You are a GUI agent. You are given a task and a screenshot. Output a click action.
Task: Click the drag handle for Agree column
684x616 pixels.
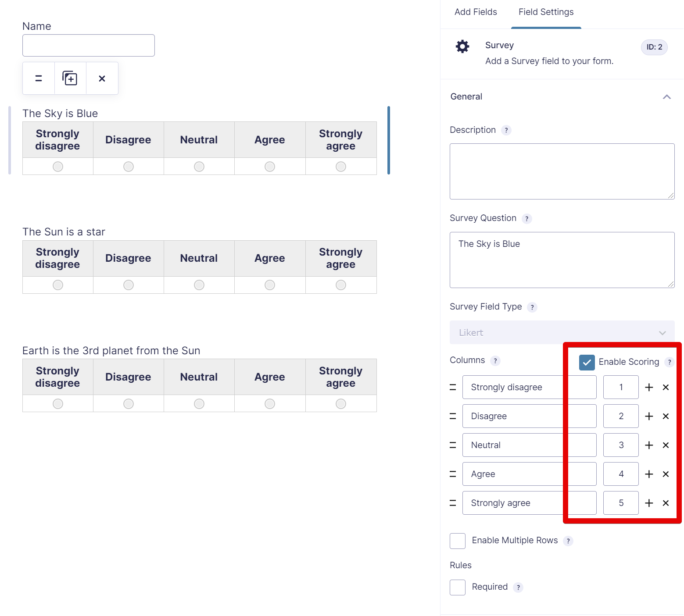tap(453, 474)
